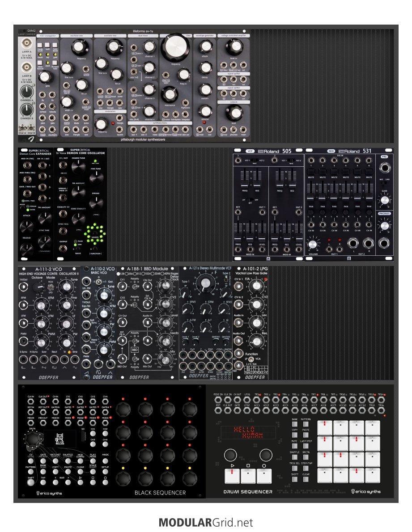Viewport: 412px width, 532px height.
Task: Hit the Drum Sequencer white play pad
Action: click(x=232, y=476)
